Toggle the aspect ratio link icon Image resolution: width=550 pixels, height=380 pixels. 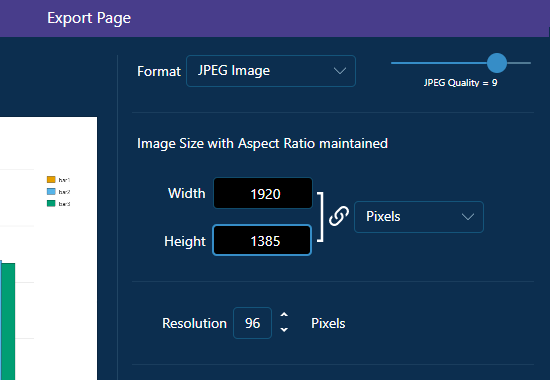[339, 216]
